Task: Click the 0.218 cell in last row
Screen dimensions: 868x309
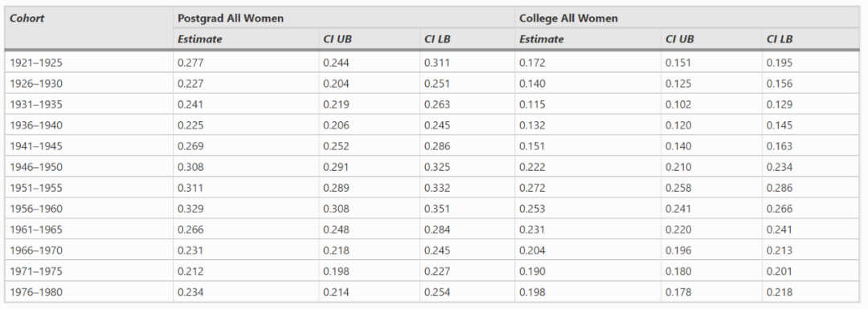Action: click(780, 292)
